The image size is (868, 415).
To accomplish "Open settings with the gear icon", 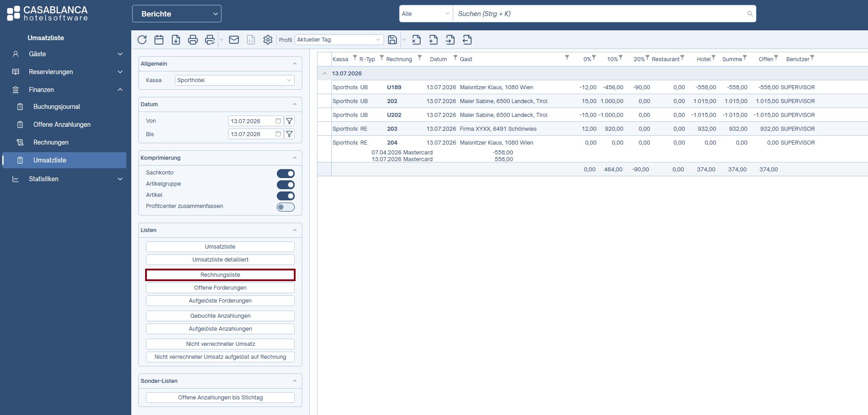I will [x=268, y=40].
